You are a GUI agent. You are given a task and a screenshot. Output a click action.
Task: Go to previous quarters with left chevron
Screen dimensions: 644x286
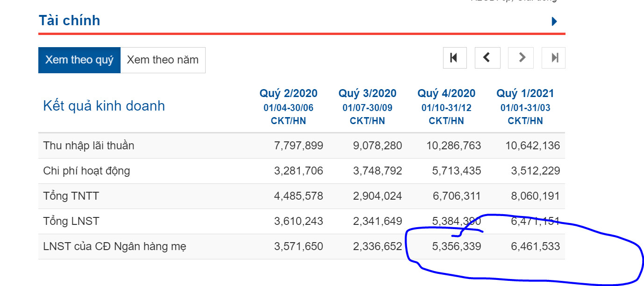(487, 58)
